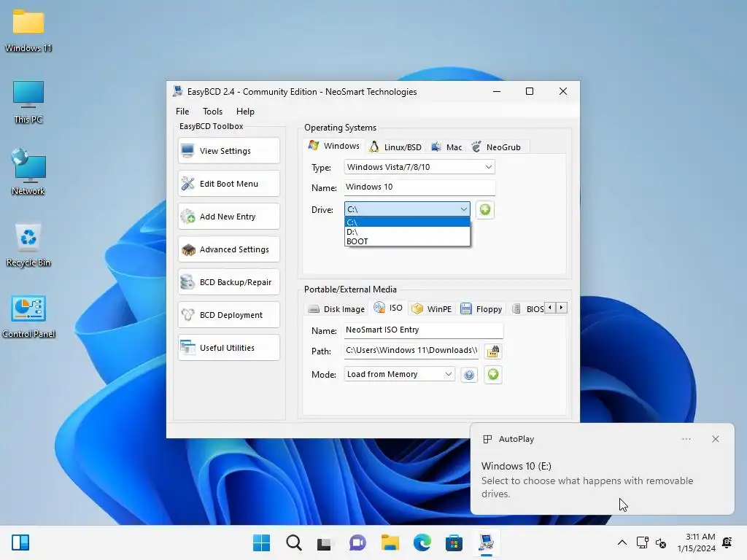Click the ISO Path input field
Image resolution: width=747 pixels, height=560 pixels.
coord(411,351)
